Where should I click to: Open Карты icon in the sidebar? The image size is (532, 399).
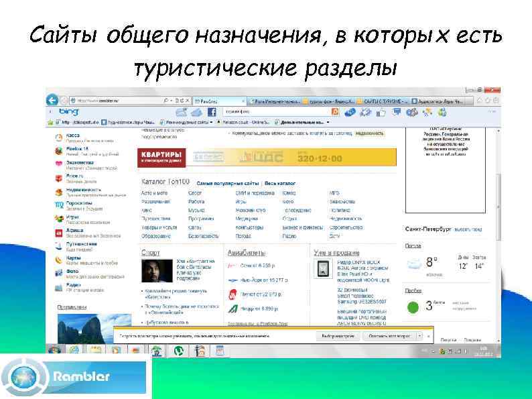59,260
